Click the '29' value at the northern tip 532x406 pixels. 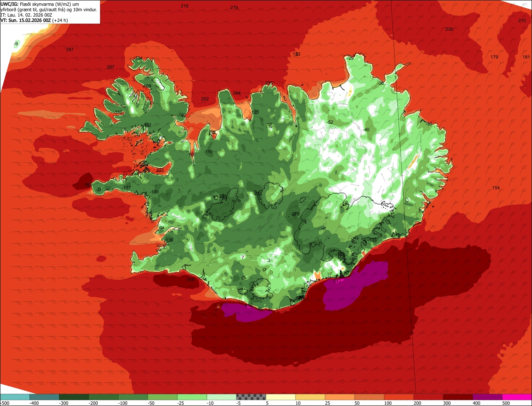[351, 59]
